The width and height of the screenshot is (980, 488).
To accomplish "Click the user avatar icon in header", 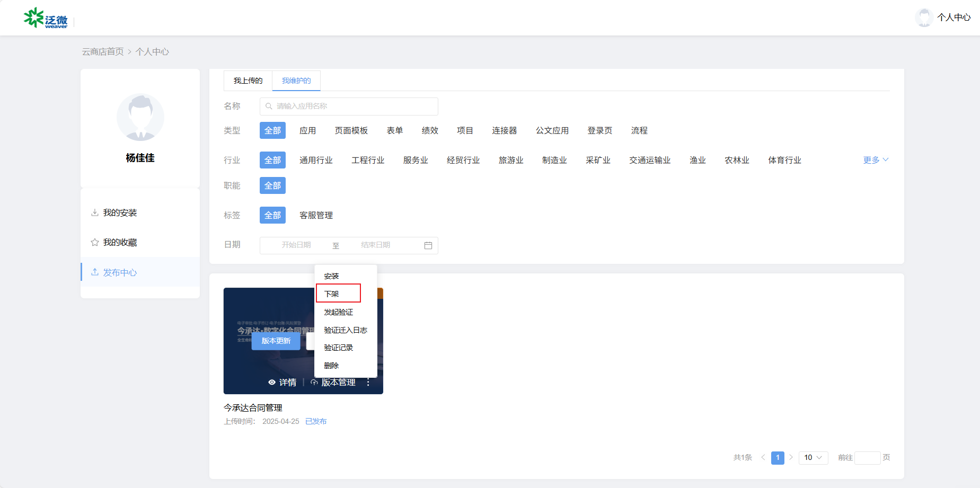I will (x=924, y=17).
